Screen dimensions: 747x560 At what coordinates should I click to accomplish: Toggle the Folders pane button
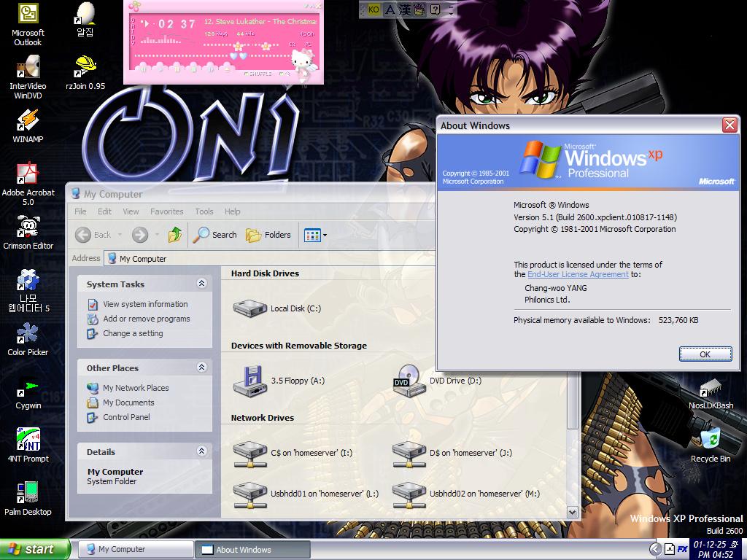pyautogui.click(x=268, y=235)
